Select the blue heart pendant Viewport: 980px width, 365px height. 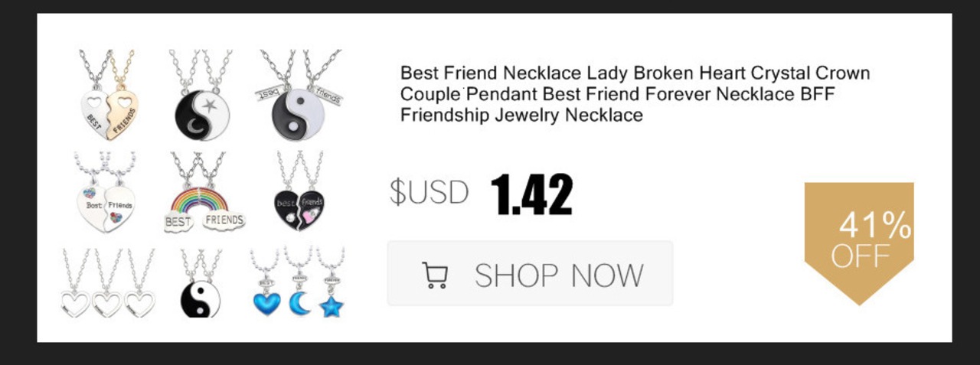pyautogui.click(x=267, y=302)
